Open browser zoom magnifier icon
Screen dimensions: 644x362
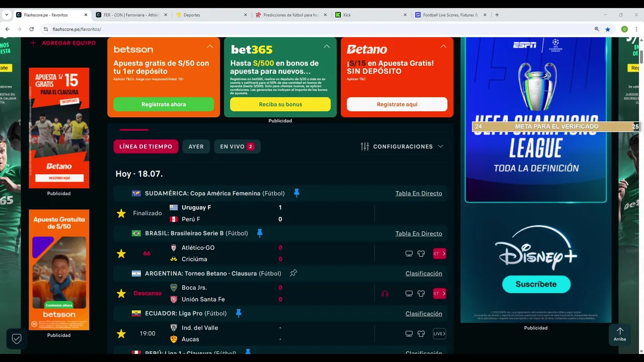pos(597,29)
